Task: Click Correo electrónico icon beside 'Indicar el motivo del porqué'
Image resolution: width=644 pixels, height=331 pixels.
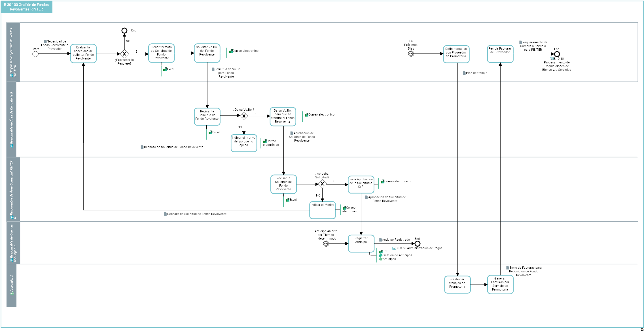Action: [x=264, y=141]
